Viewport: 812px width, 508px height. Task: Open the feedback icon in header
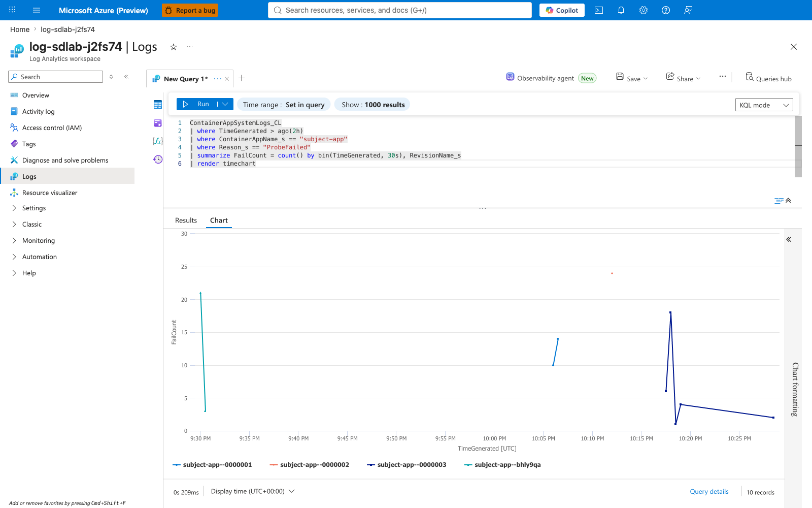(688, 10)
